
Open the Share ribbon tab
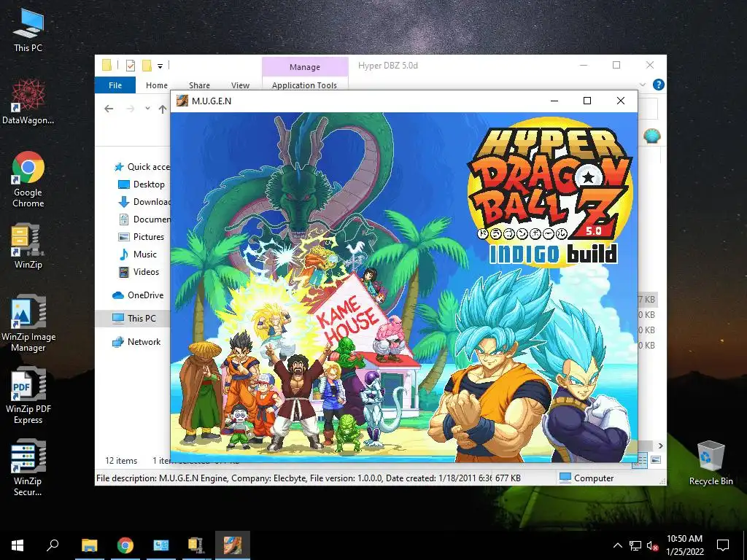click(x=199, y=85)
